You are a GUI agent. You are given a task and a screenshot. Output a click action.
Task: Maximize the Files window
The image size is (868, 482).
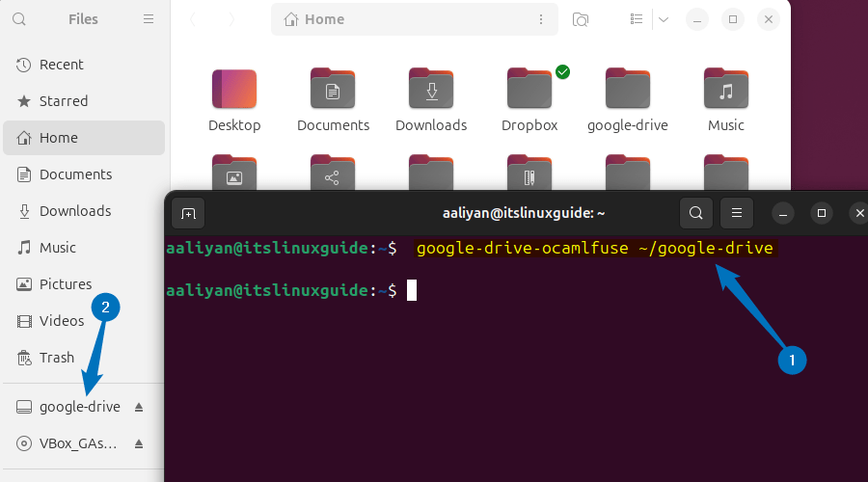733,19
